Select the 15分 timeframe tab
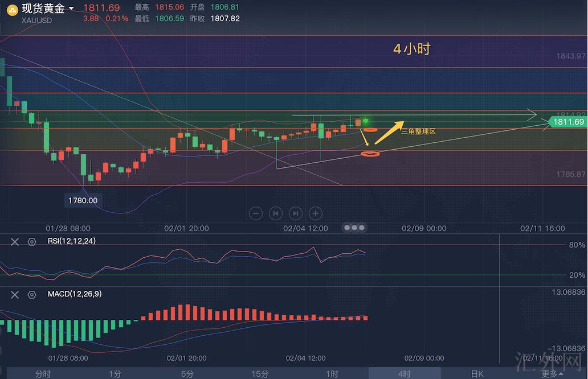 (260, 374)
